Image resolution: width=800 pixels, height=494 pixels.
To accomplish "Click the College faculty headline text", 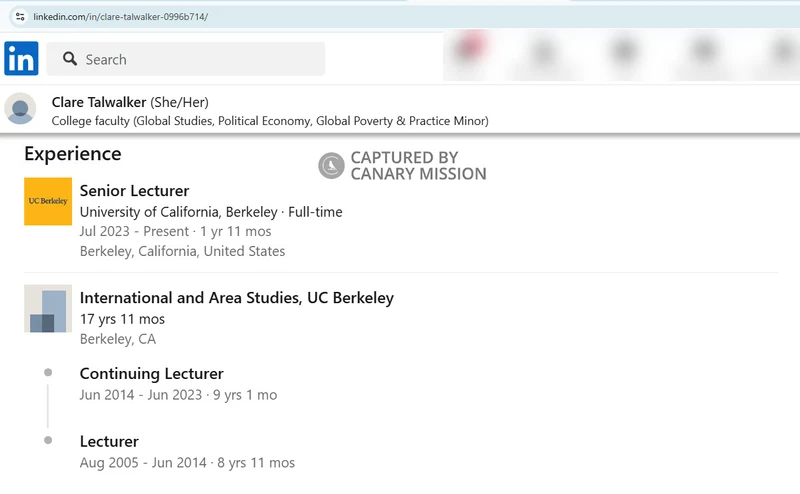I will [269, 121].
